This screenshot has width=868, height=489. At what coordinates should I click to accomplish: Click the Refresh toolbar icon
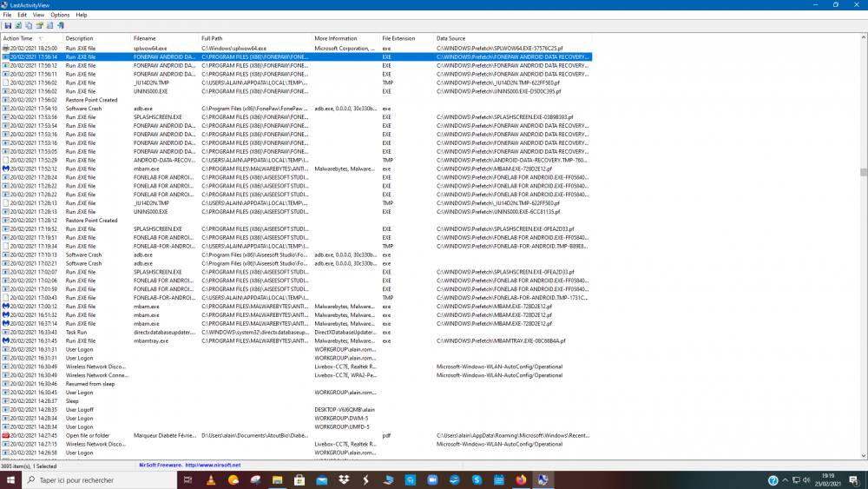(18, 25)
